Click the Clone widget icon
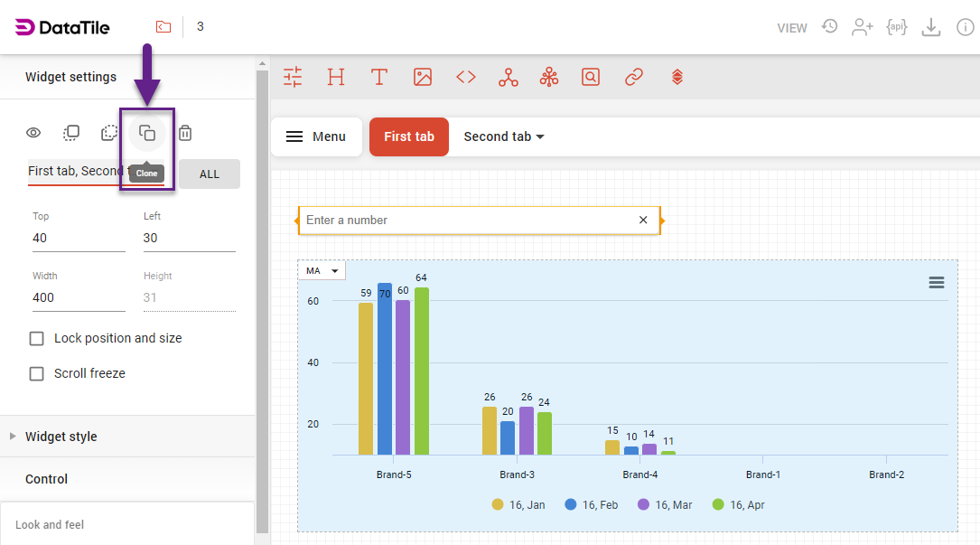 pyautogui.click(x=146, y=133)
